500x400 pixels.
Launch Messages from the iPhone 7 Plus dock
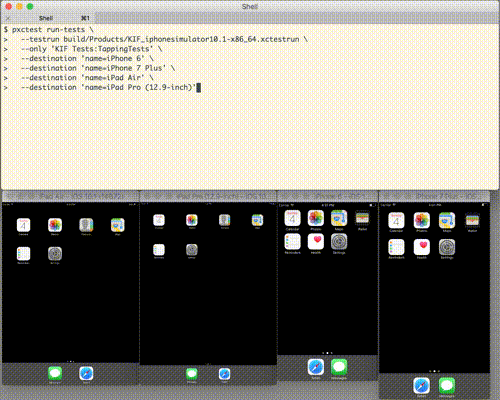[447, 386]
